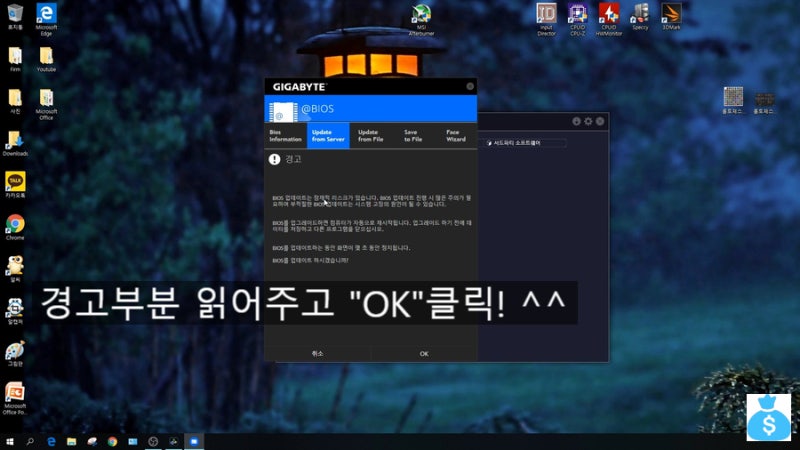This screenshot has width=800, height=450.
Task: Open File Explorer from the taskbar
Action: [71, 441]
